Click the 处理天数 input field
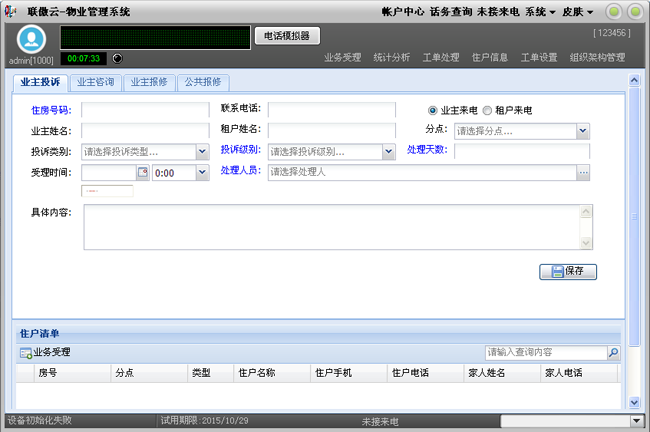 [x=522, y=152]
